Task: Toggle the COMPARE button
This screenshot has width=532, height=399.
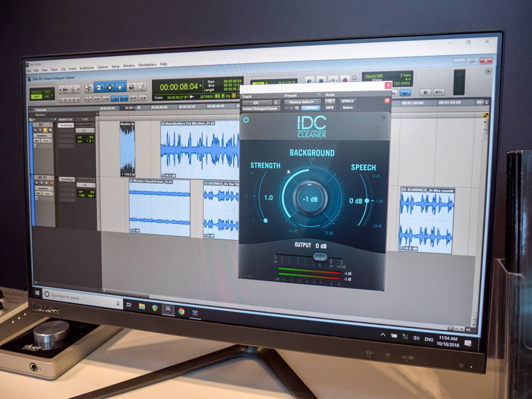Action: pyautogui.click(x=310, y=108)
